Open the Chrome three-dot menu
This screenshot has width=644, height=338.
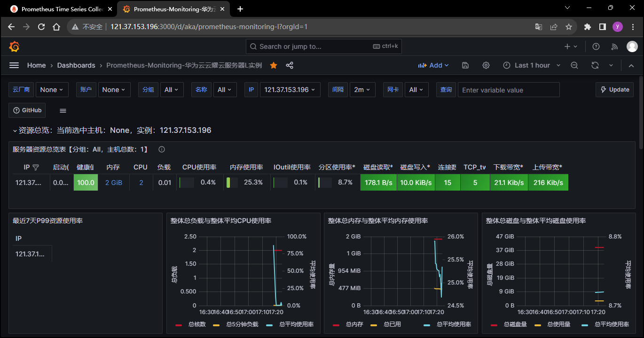coord(632,27)
